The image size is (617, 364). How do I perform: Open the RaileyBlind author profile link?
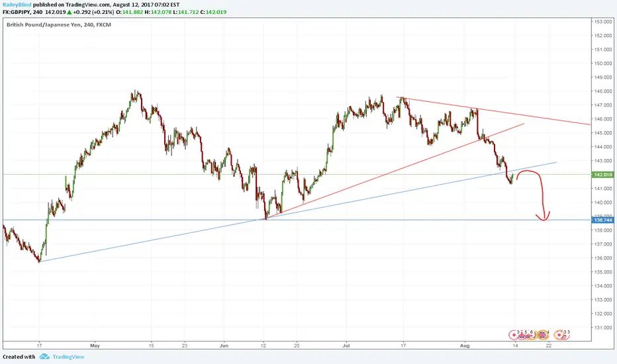point(17,5)
